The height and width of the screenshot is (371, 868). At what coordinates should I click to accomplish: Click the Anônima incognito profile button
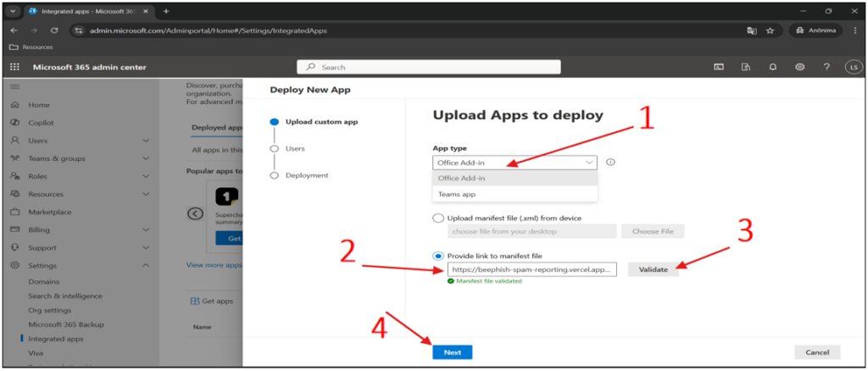click(816, 31)
